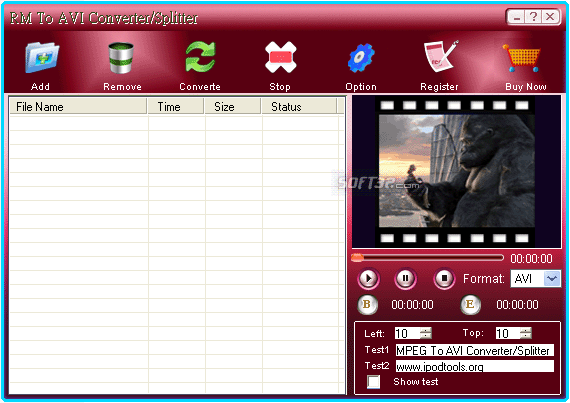Toggle the Show test checkbox
The width and height of the screenshot is (570, 403).
[x=373, y=382]
